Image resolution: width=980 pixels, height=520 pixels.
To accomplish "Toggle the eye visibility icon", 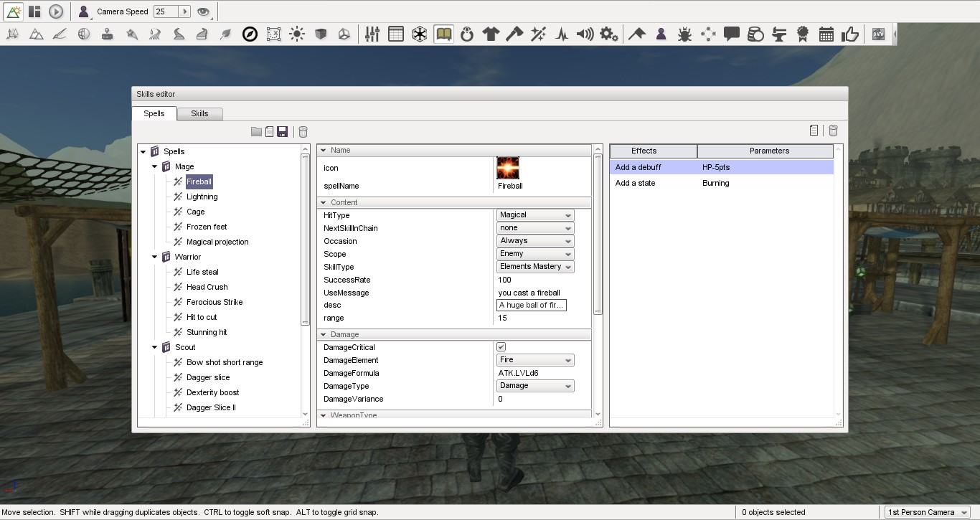I will [204, 11].
